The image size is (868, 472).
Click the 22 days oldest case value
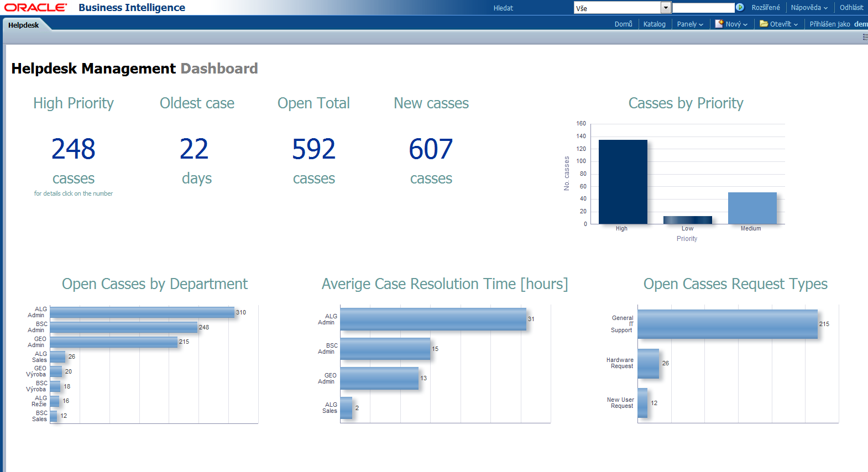pyautogui.click(x=194, y=149)
